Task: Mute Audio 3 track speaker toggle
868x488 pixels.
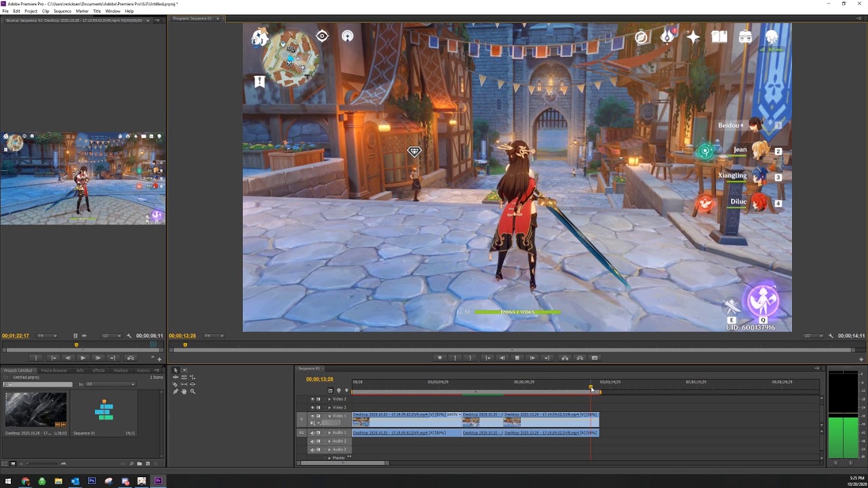Action: [x=313, y=449]
